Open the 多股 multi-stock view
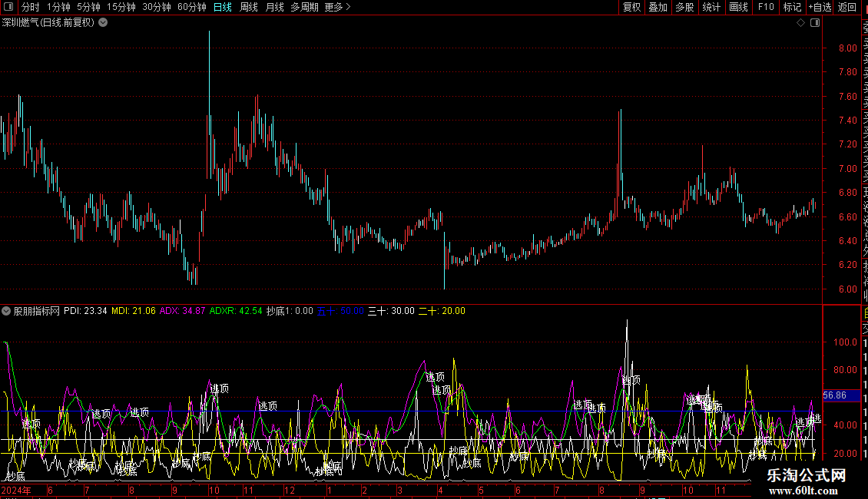This screenshot has width=868, height=499. pos(684,7)
